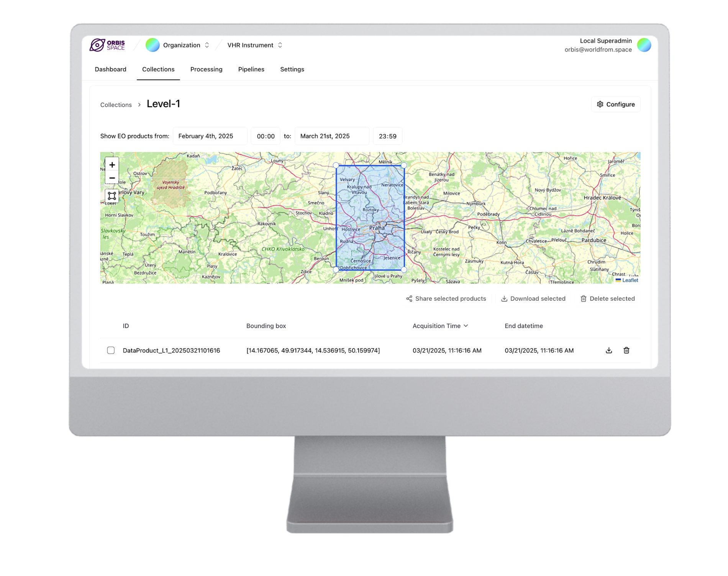Go to the Dashboard tab
Viewport: 728px width, 576px height.
110,69
